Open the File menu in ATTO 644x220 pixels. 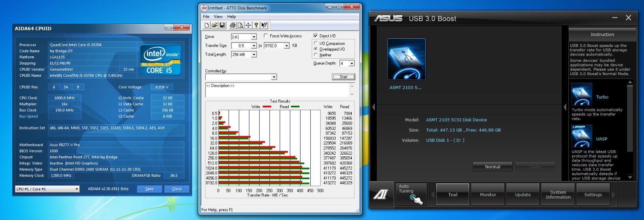pos(206,17)
